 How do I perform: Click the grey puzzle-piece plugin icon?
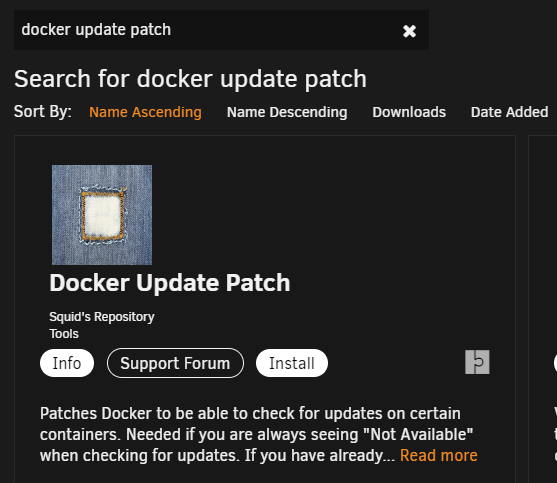click(477, 362)
